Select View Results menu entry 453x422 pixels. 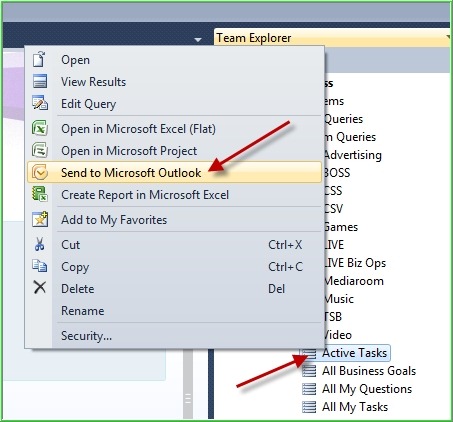tap(174, 82)
